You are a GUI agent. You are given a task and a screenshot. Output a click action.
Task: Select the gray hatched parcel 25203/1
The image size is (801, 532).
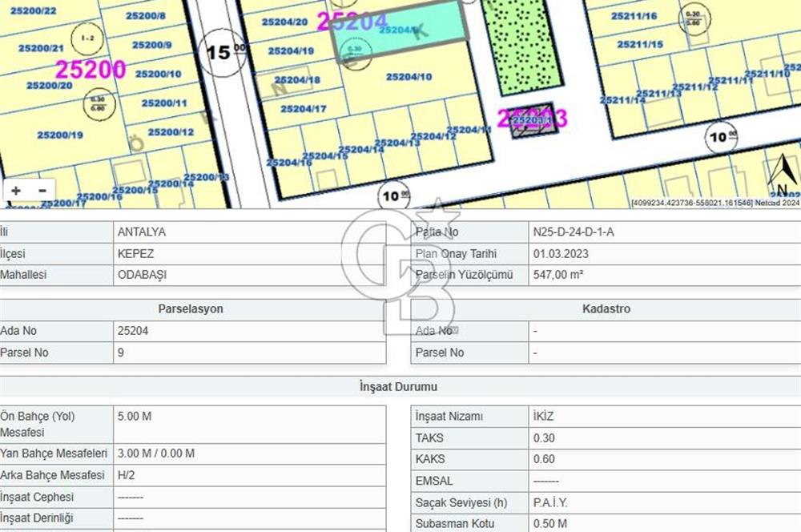pyautogui.click(x=533, y=121)
